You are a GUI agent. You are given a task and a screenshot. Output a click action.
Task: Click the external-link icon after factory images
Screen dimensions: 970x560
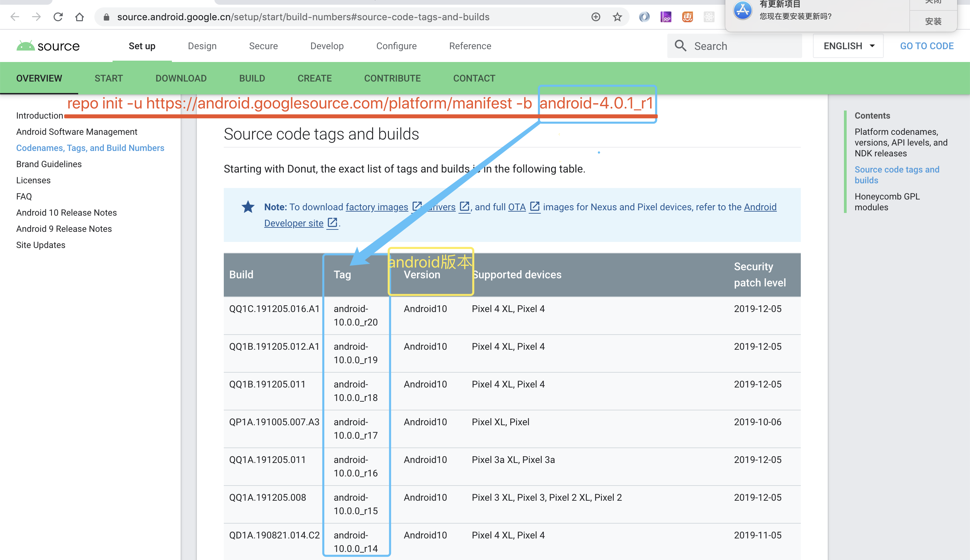(x=417, y=207)
